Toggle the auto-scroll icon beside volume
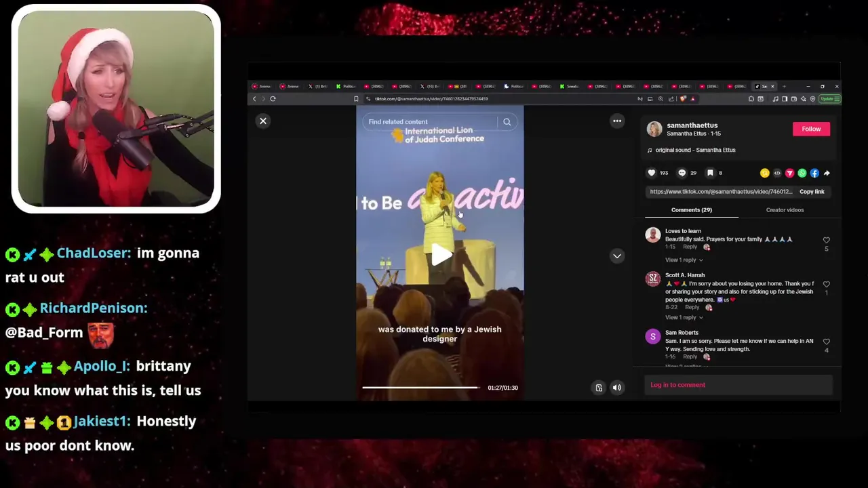 599,388
